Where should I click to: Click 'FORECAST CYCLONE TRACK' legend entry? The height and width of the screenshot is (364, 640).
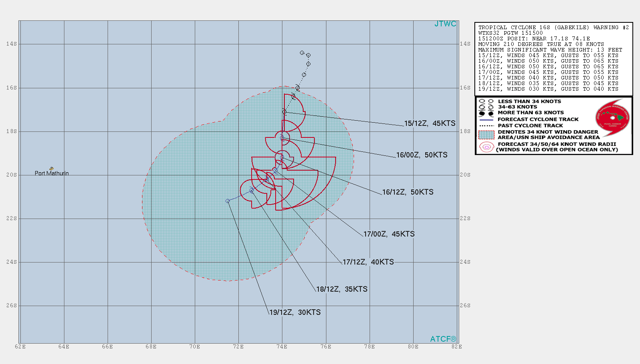538,119
